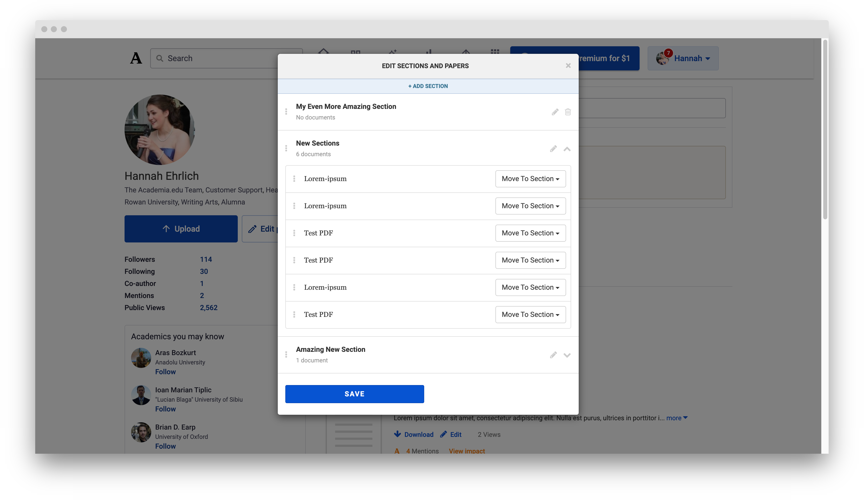Viewport: 864px width, 504px height.
Task: Click the drag handle beside New Sections
Action: coord(286,148)
